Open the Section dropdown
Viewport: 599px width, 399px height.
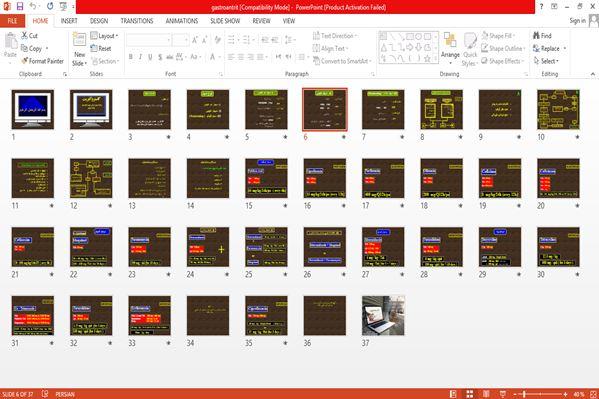click(x=105, y=61)
